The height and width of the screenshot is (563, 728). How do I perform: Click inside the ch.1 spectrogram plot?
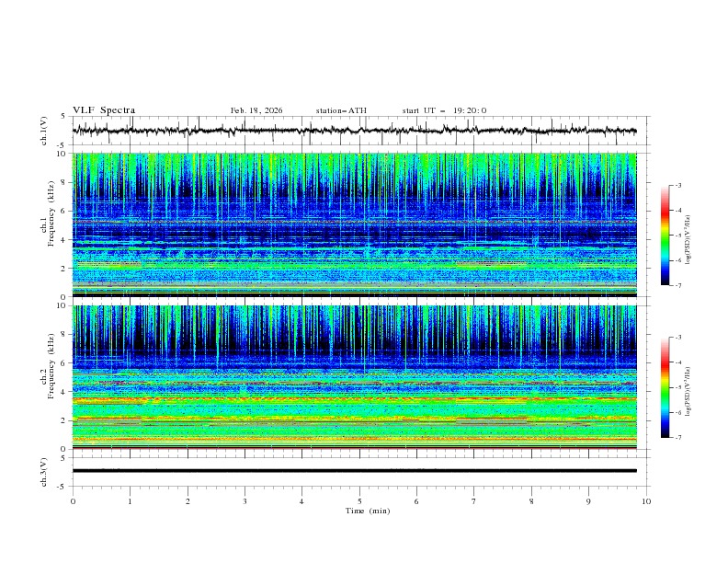[354, 224]
